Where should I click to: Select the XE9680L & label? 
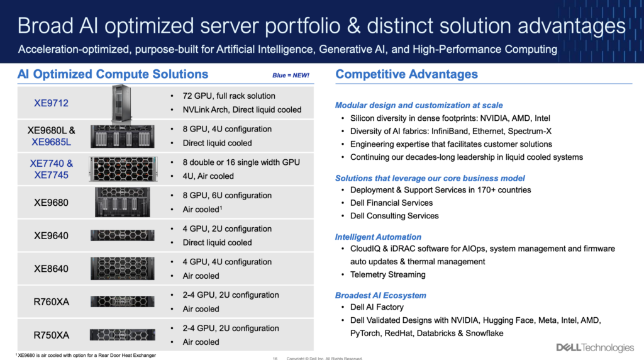tap(52, 131)
